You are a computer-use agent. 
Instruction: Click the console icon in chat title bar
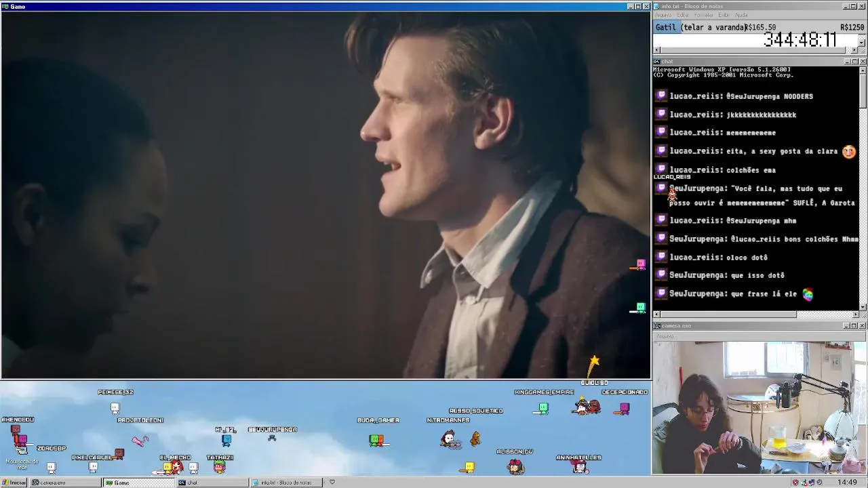pos(656,62)
